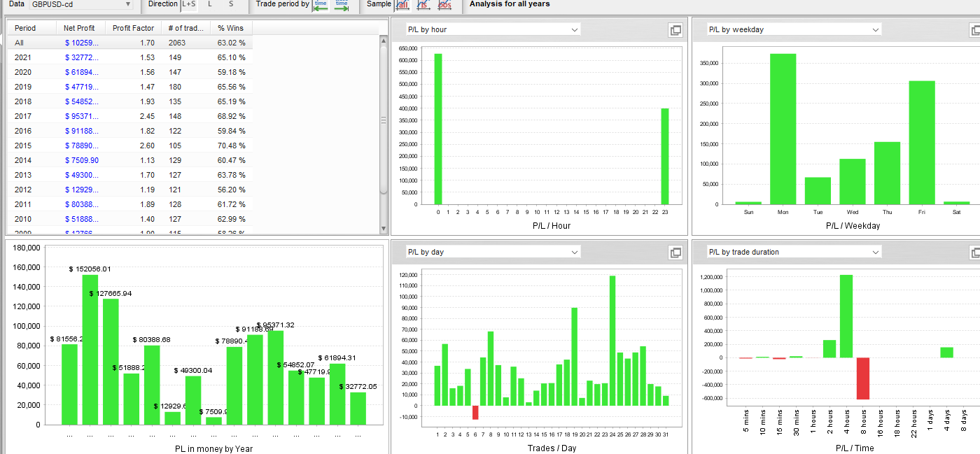Open the GBPUSD-cd data dropdown
Screen dimensions: 980x454
81,4
